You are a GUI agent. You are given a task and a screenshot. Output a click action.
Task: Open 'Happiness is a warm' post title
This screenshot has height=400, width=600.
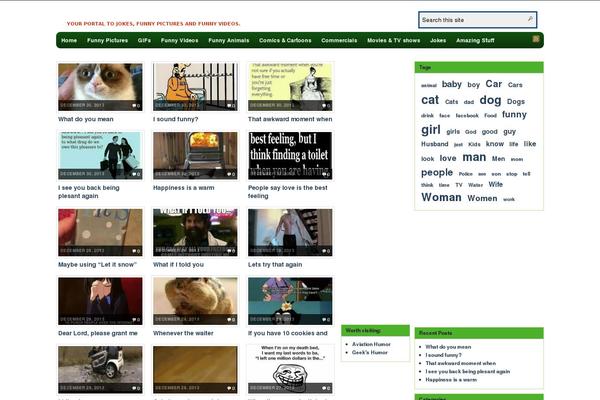click(x=184, y=188)
